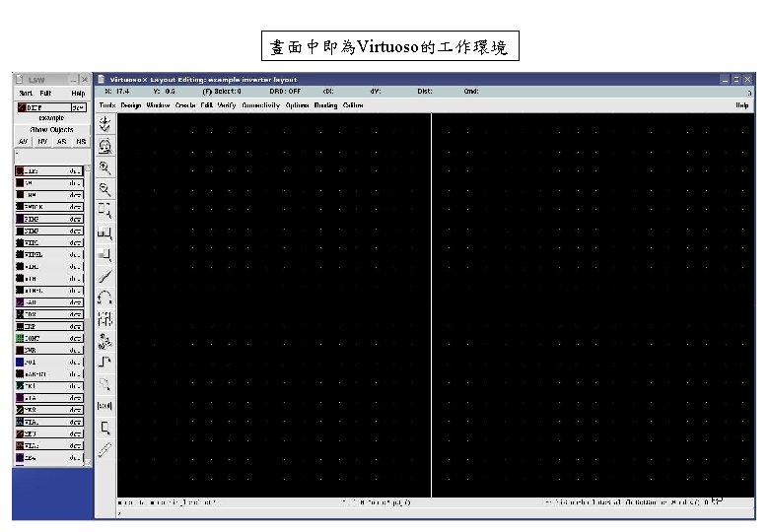The image size is (769, 532).
Task: Activate the Move tool icon
Action: point(105,255)
